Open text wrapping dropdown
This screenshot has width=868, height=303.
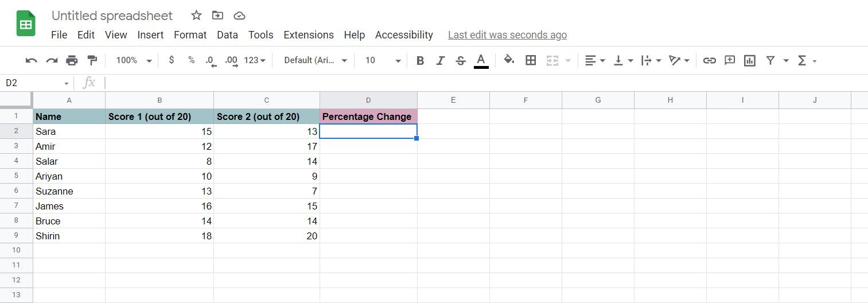651,60
